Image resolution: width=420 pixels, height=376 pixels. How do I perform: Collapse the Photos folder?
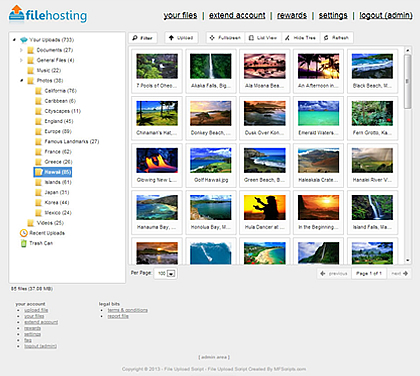[x=22, y=81]
